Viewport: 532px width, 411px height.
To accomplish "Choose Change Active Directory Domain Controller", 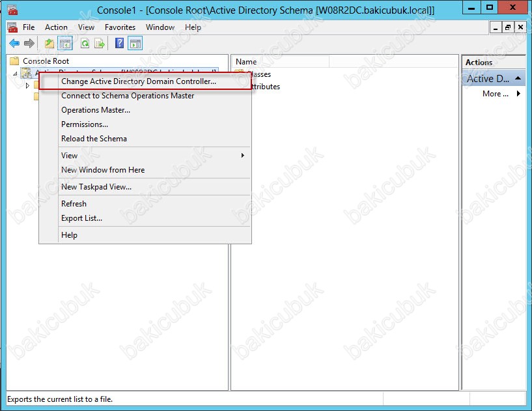I will coord(145,81).
